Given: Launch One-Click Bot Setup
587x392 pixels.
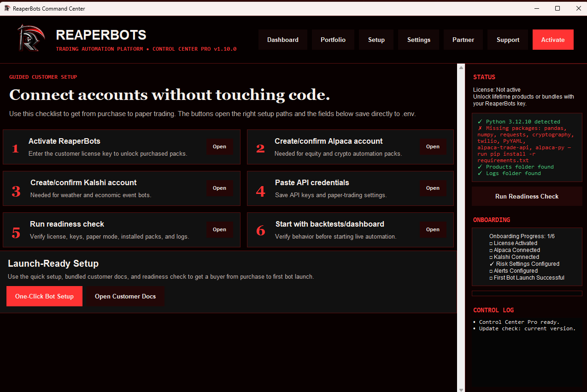Looking at the screenshot, I should pos(44,296).
